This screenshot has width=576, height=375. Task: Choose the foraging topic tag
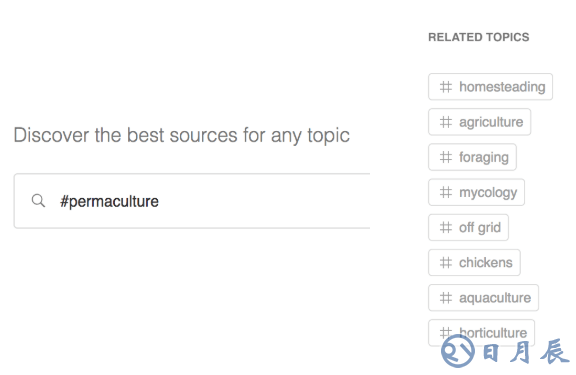pyautogui.click(x=472, y=157)
